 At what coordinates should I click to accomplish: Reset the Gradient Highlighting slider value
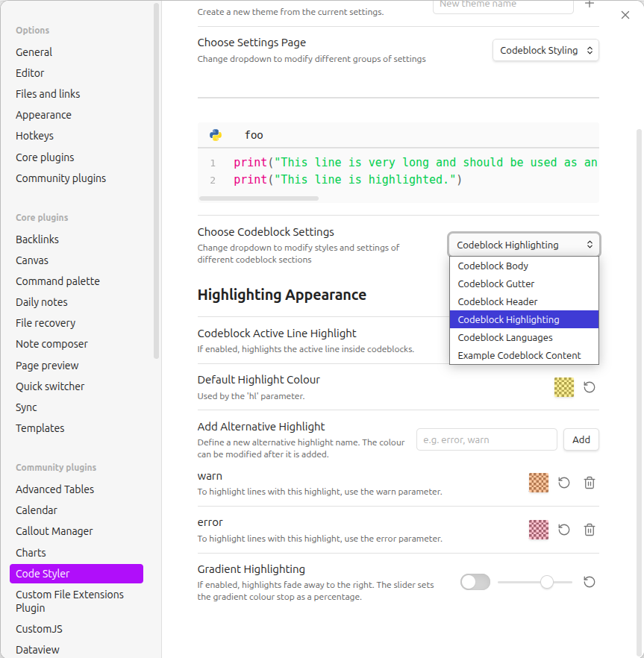pos(589,582)
